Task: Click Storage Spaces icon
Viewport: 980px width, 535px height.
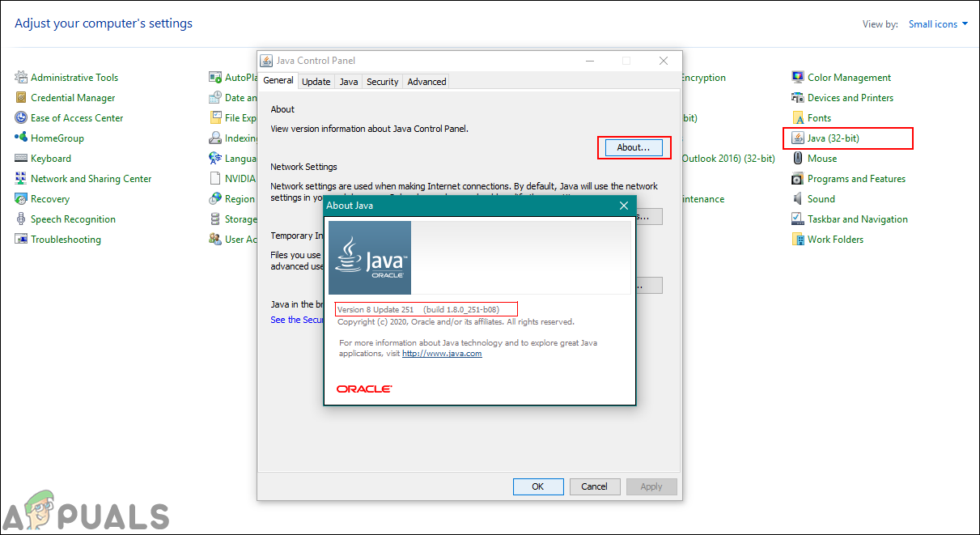Action: (x=215, y=219)
